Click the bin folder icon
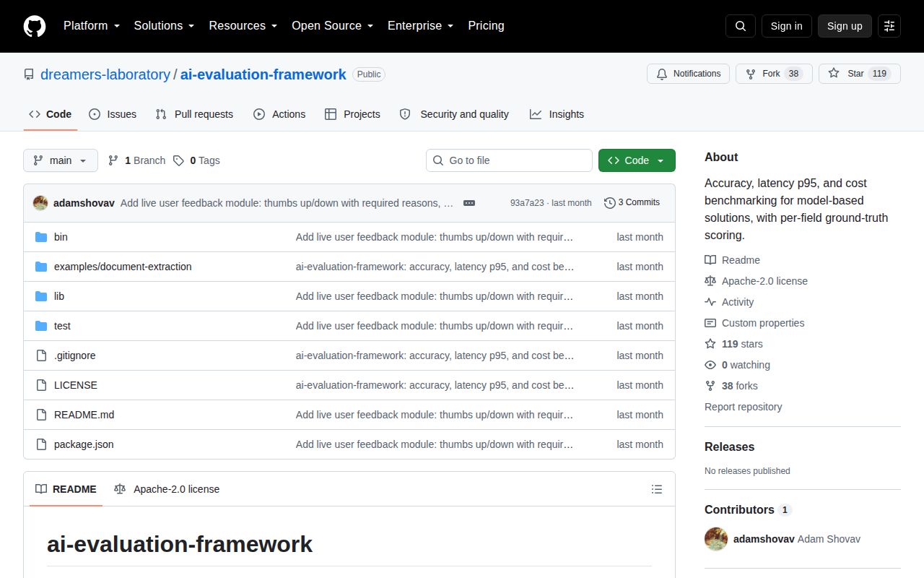The image size is (924, 578). click(x=41, y=237)
